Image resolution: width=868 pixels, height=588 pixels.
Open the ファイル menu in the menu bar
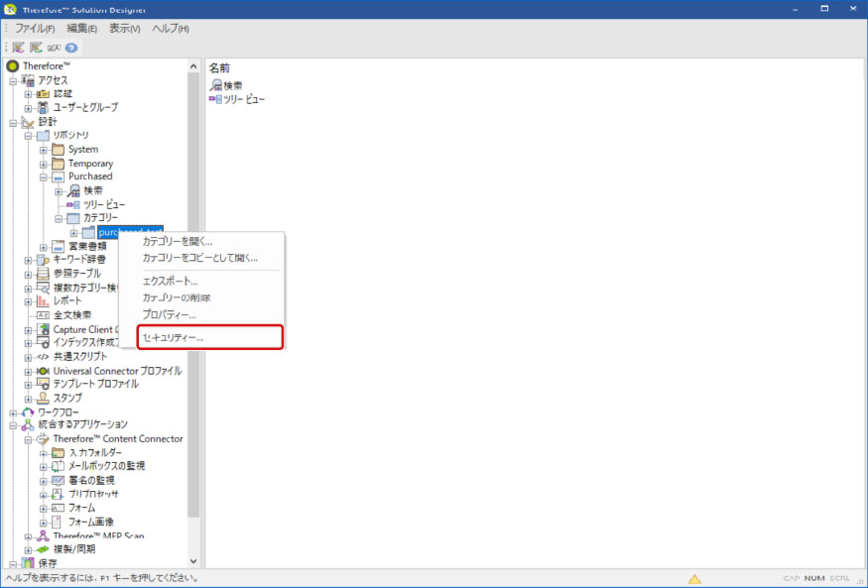pyautogui.click(x=35, y=28)
